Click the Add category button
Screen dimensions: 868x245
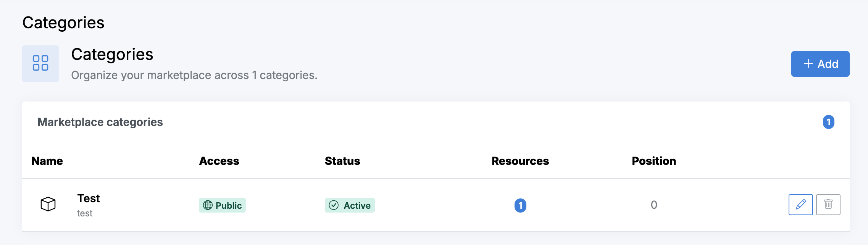click(820, 64)
